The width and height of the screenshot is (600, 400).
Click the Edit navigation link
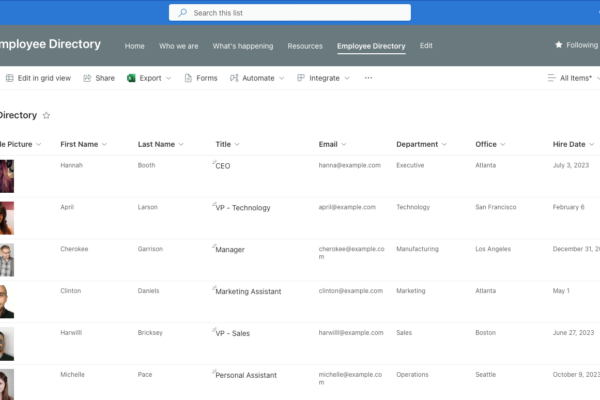[426, 46]
